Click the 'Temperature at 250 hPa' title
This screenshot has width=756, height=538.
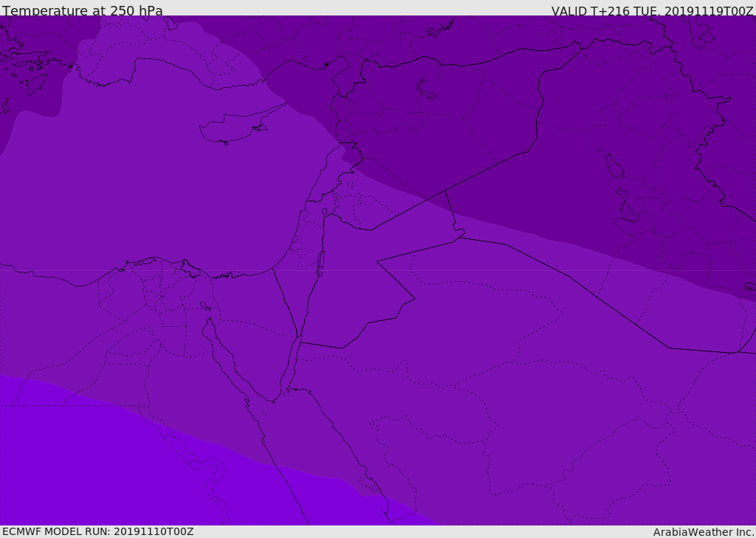[x=83, y=11]
